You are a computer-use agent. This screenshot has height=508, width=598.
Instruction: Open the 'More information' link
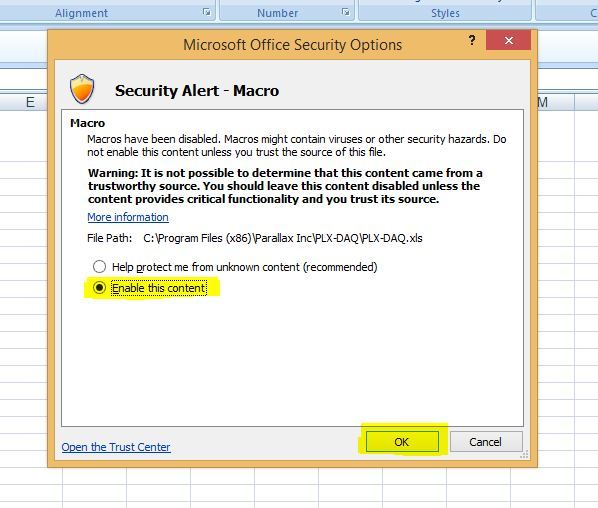pos(128,217)
